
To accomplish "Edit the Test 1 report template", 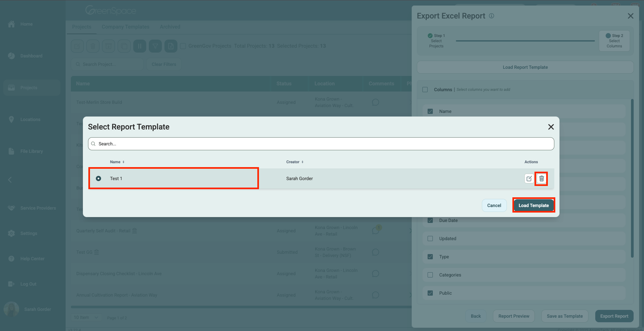I will pyautogui.click(x=529, y=178).
